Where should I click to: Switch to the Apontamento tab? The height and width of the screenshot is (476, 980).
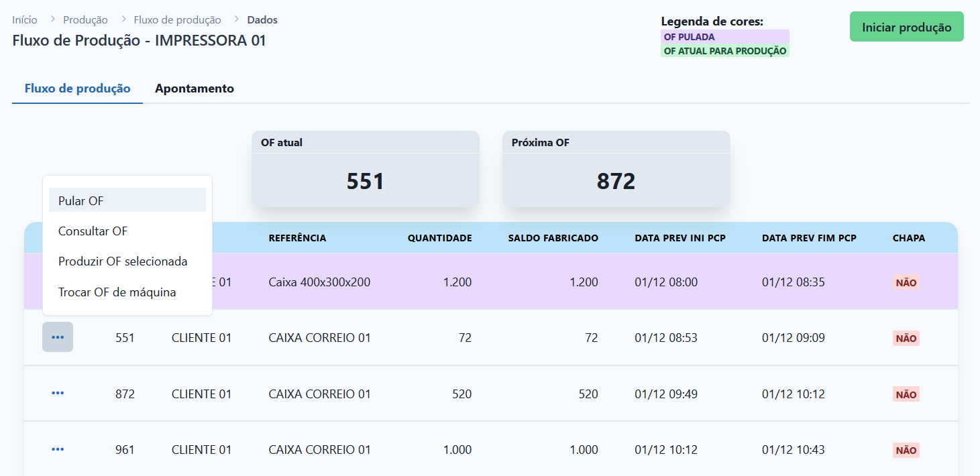[x=195, y=88]
